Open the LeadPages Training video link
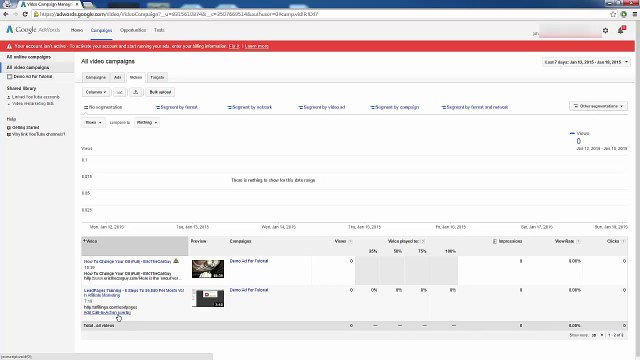 134,293
